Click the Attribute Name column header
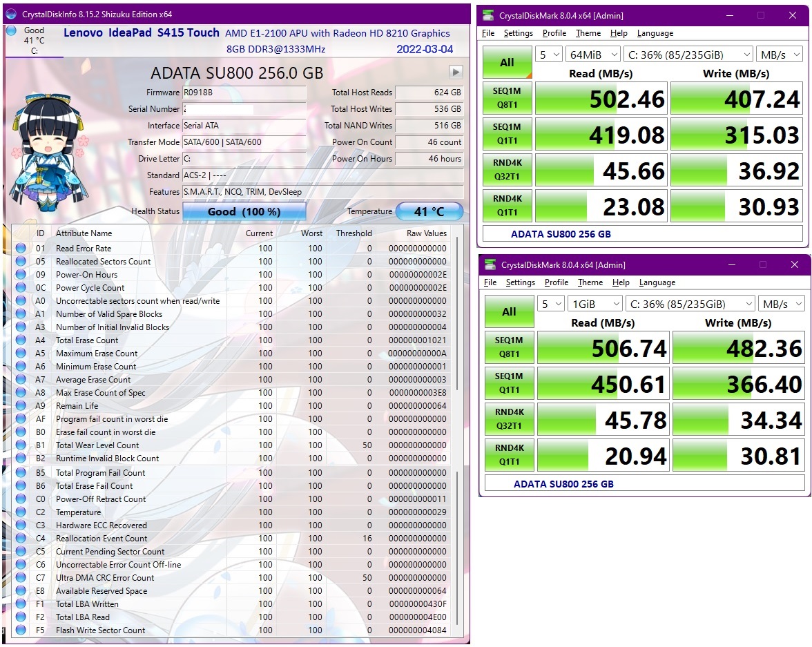Viewport: 812px width, 647px height. coord(84,233)
